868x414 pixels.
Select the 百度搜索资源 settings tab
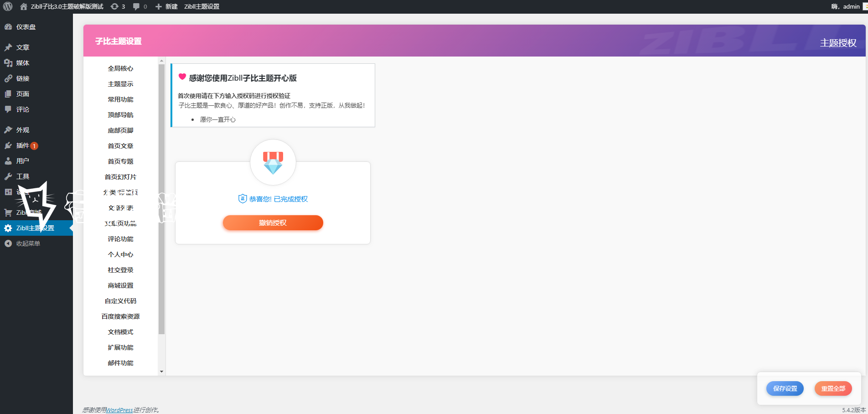pyautogui.click(x=121, y=316)
